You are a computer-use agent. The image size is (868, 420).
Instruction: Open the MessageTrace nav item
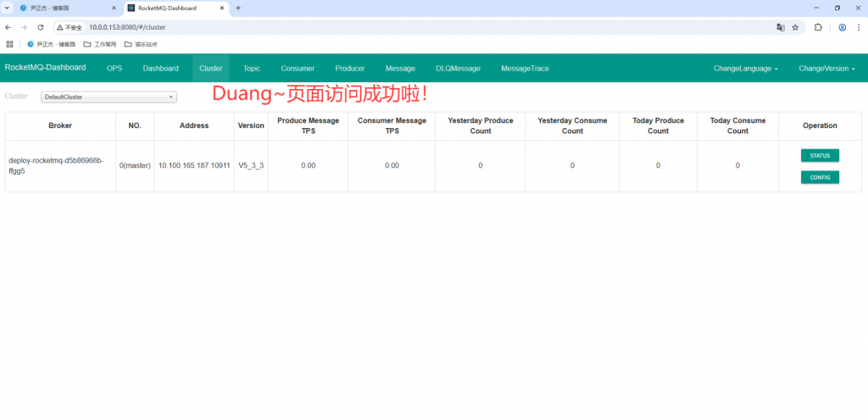(525, 68)
